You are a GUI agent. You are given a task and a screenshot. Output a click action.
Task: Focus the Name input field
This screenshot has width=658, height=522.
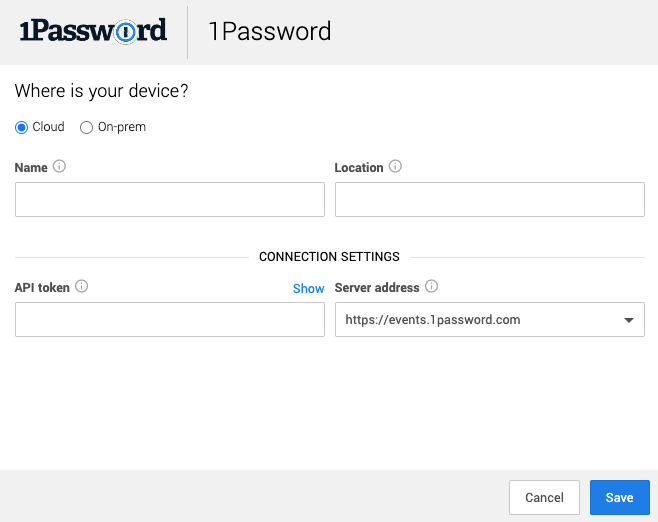(x=170, y=199)
